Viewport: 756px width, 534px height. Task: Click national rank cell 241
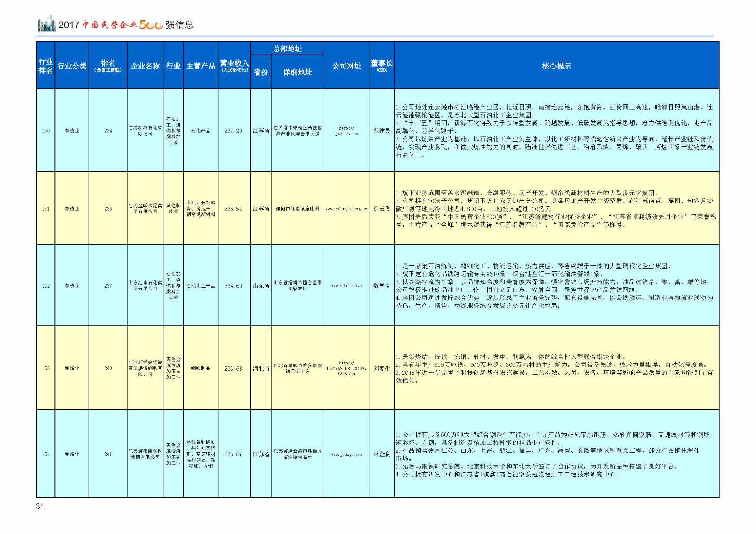pyautogui.click(x=108, y=454)
